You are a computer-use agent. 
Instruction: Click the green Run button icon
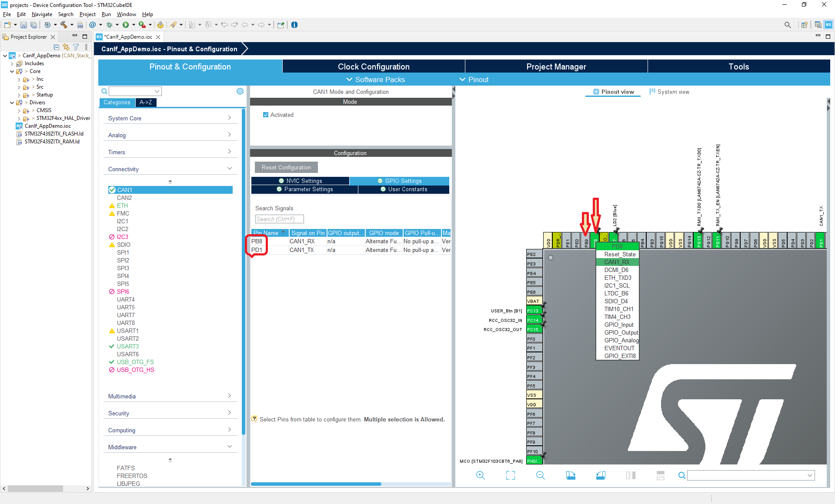(x=126, y=25)
